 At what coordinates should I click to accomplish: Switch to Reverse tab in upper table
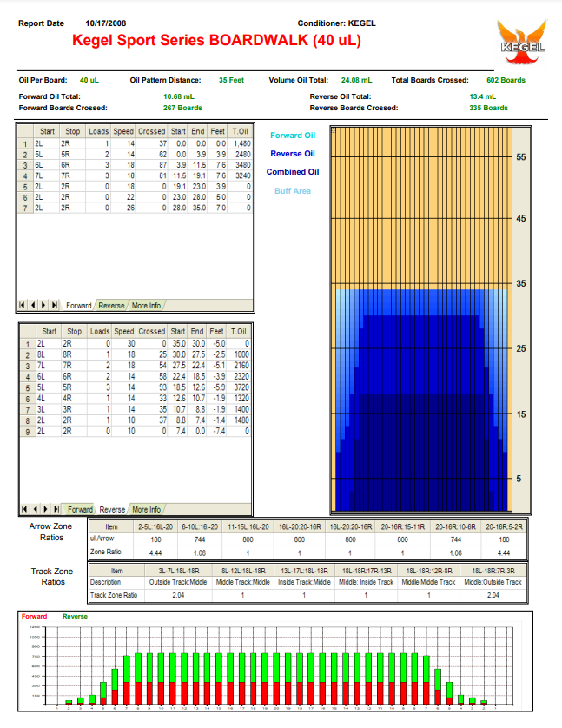(x=110, y=306)
